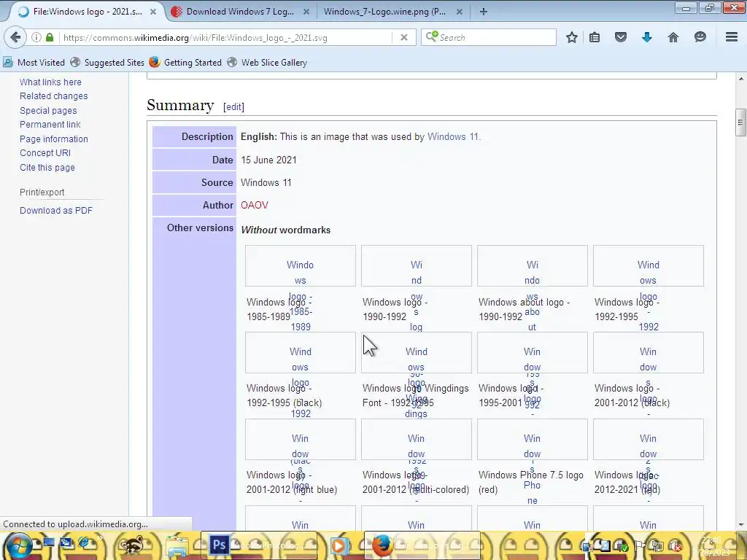Viewport: 747px width, 560px height.
Task: Open Windows logo Wingdings Font thumbnail
Action: click(417, 352)
